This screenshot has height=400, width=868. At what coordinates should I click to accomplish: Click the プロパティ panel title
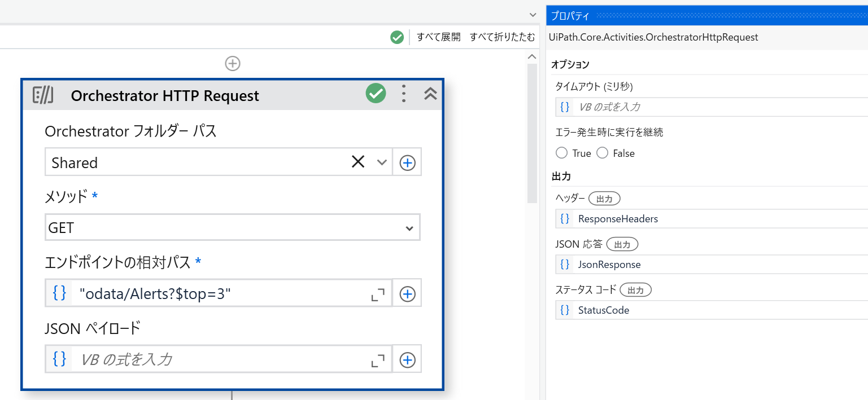coord(570,16)
